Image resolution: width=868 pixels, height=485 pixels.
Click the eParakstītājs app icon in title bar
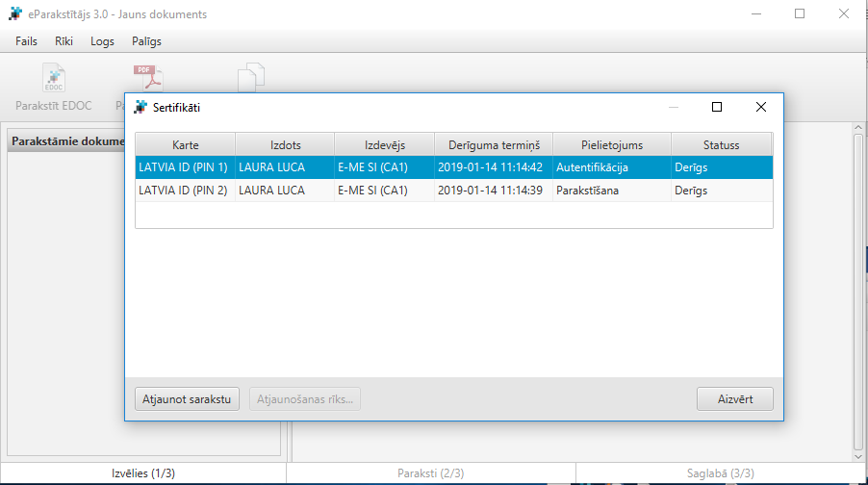point(15,14)
